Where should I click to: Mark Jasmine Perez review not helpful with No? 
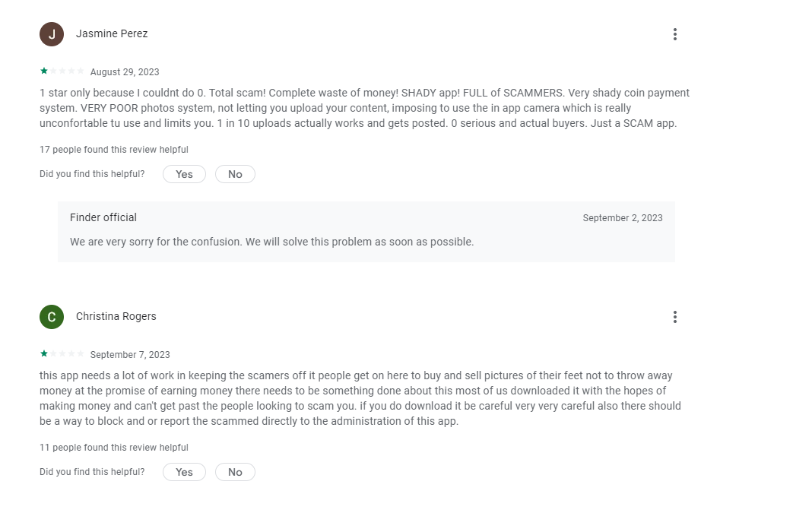[x=235, y=174]
